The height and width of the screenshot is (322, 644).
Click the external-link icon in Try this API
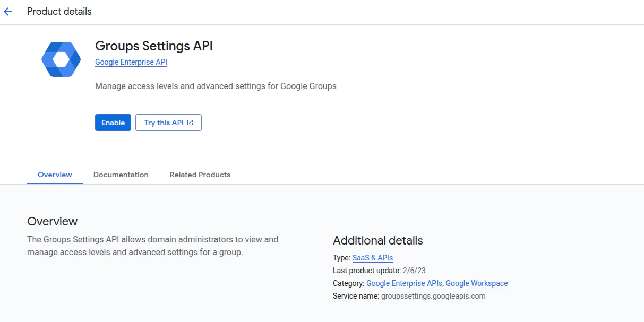click(x=190, y=123)
